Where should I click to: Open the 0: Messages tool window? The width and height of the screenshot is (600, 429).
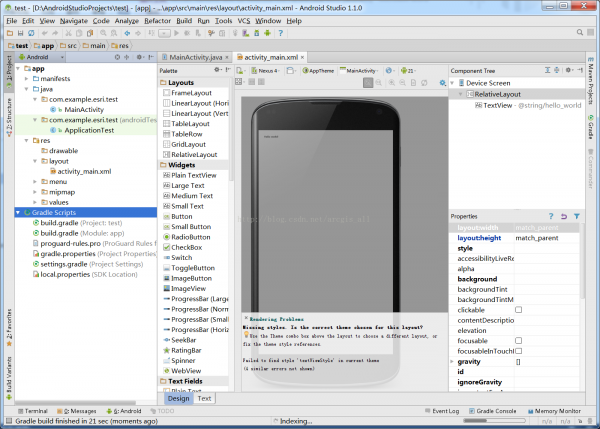pos(77,411)
